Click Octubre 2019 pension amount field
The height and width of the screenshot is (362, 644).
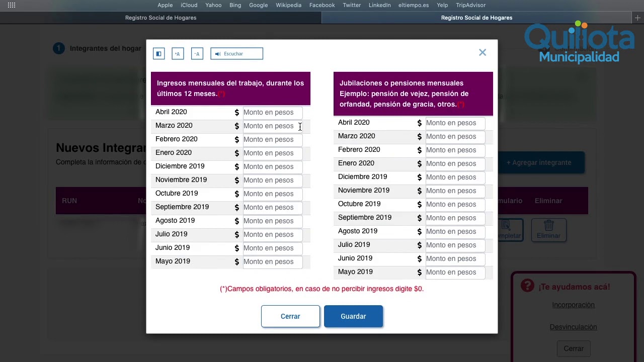click(455, 204)
